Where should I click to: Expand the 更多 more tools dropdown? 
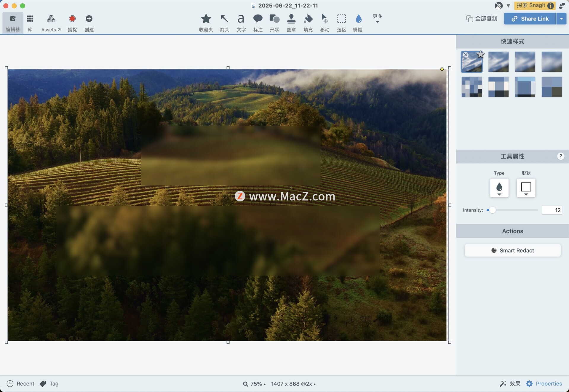377,18
